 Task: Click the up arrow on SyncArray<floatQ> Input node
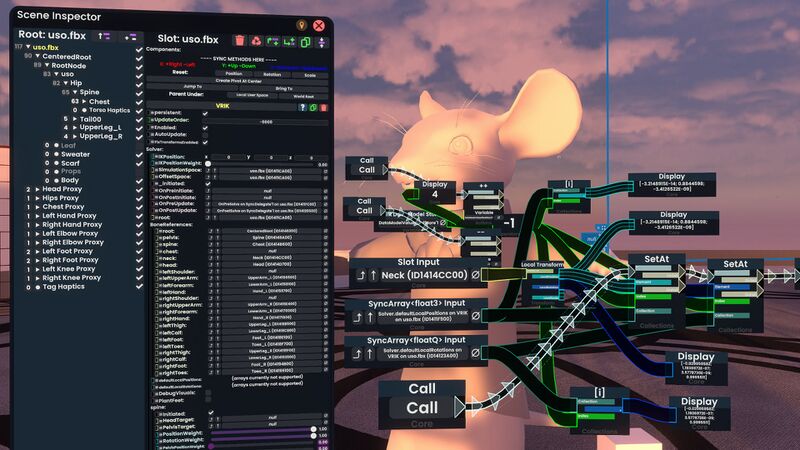[370, 354]
